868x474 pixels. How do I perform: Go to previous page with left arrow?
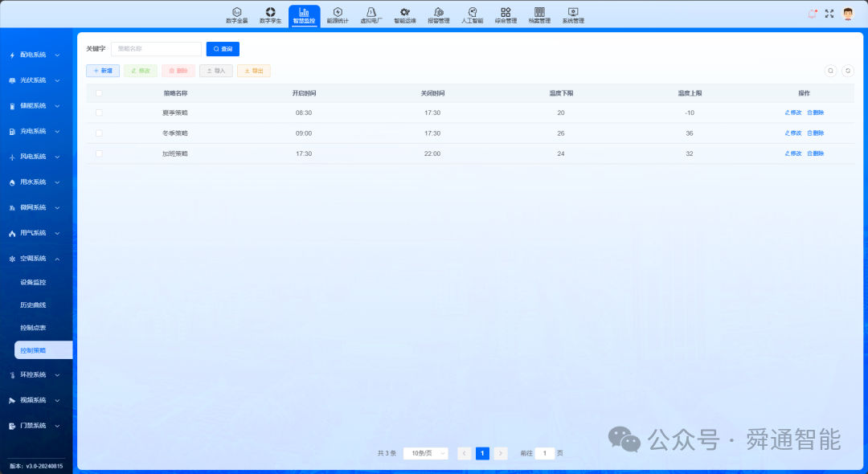pyautogui.click(x=464, y=454)
